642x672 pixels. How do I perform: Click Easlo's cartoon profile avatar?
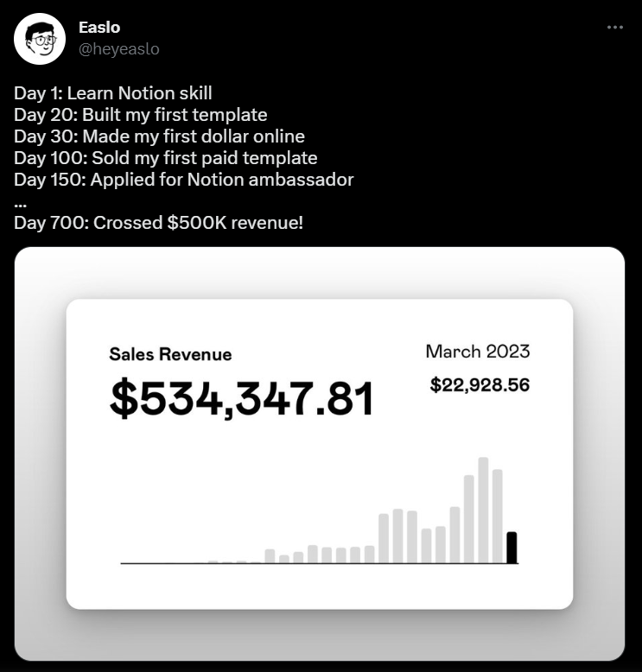40,39
